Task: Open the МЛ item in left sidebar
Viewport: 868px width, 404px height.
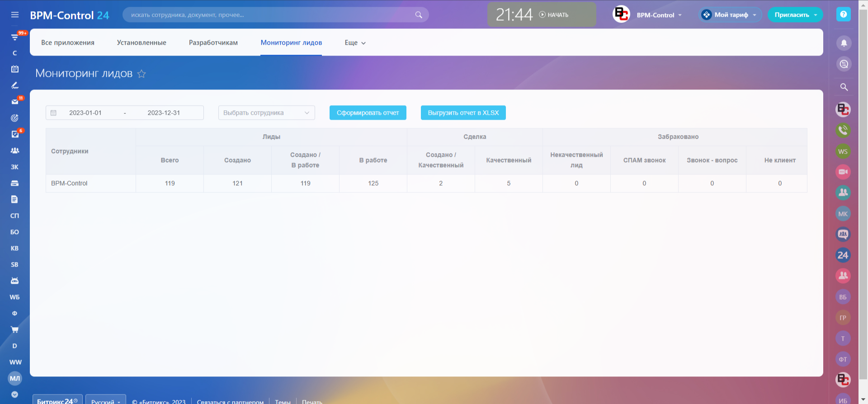Action: click(15, 378)
